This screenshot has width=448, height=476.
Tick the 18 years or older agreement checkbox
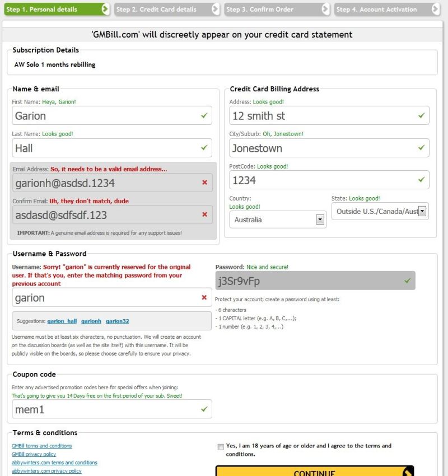tap(221, 447)
